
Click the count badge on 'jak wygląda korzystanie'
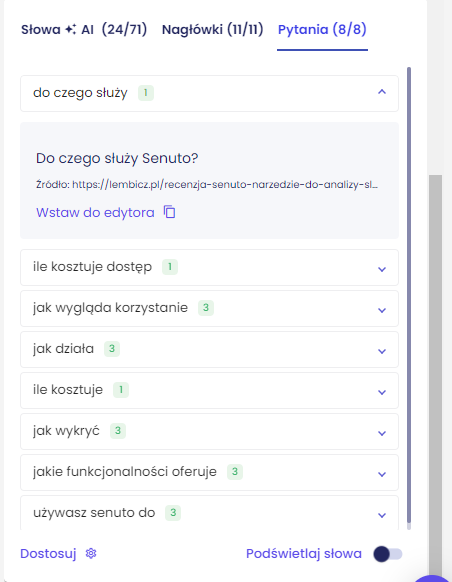pyautogui.click(x=206, y=308)
